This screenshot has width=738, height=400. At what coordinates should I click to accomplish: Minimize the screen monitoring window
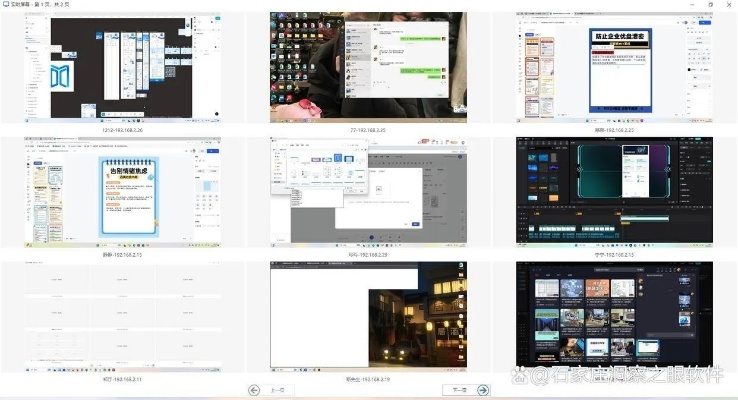[x=693, y=5]
